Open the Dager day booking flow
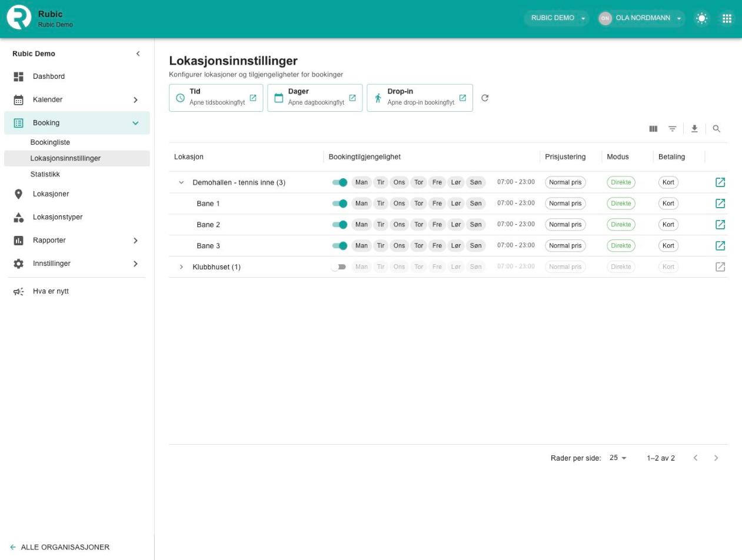The width and height of the screenshot is (742, 560). point(315,98)
